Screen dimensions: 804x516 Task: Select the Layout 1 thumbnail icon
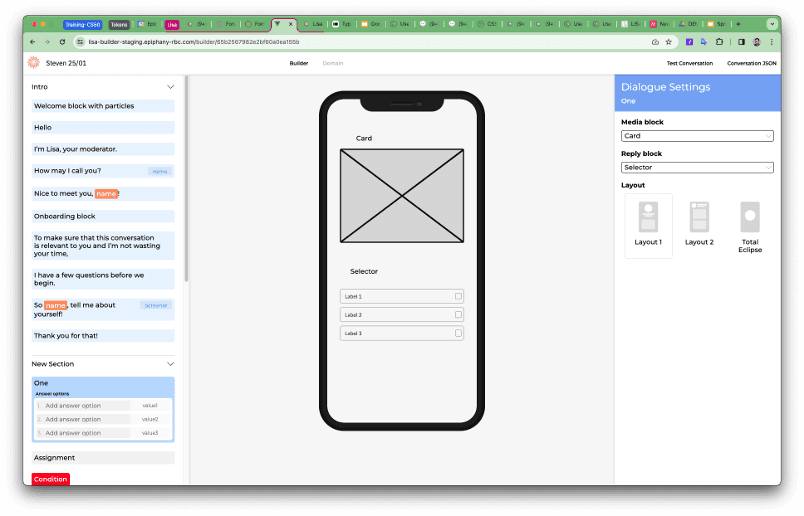(x=648, y=216)
